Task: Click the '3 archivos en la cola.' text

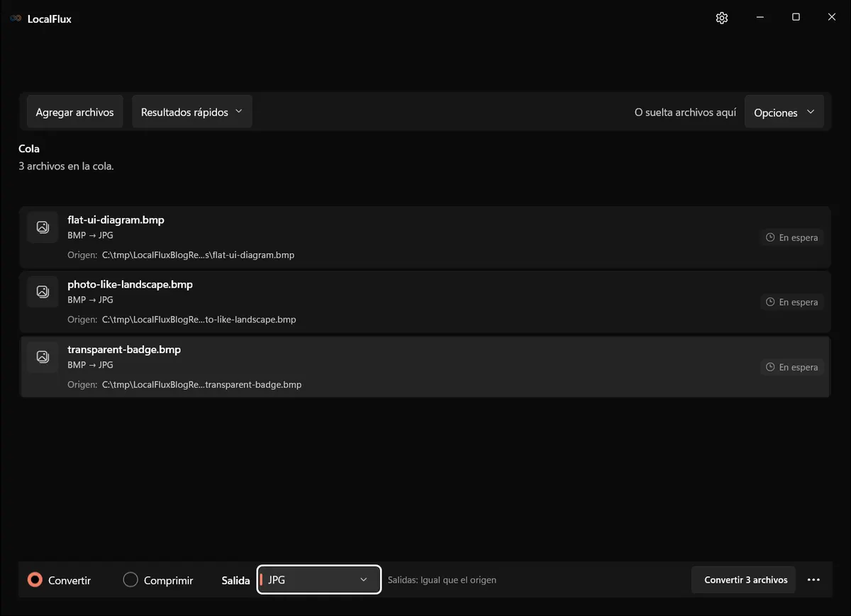Action: click(x=66, y=166)
